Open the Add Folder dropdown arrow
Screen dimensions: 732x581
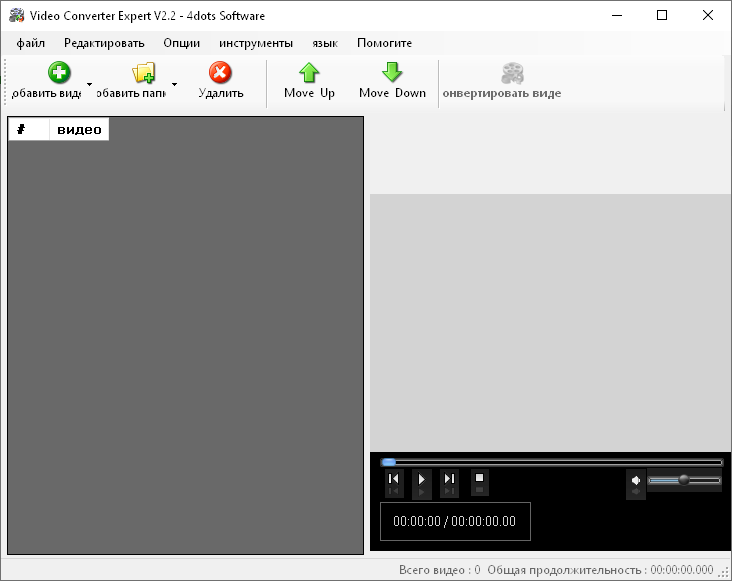coord(174,84)
